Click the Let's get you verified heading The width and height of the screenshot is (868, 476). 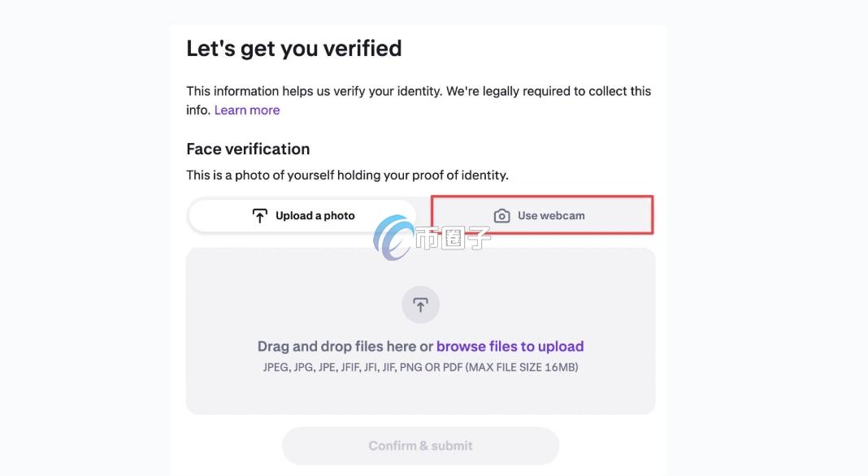click(294, 49)
